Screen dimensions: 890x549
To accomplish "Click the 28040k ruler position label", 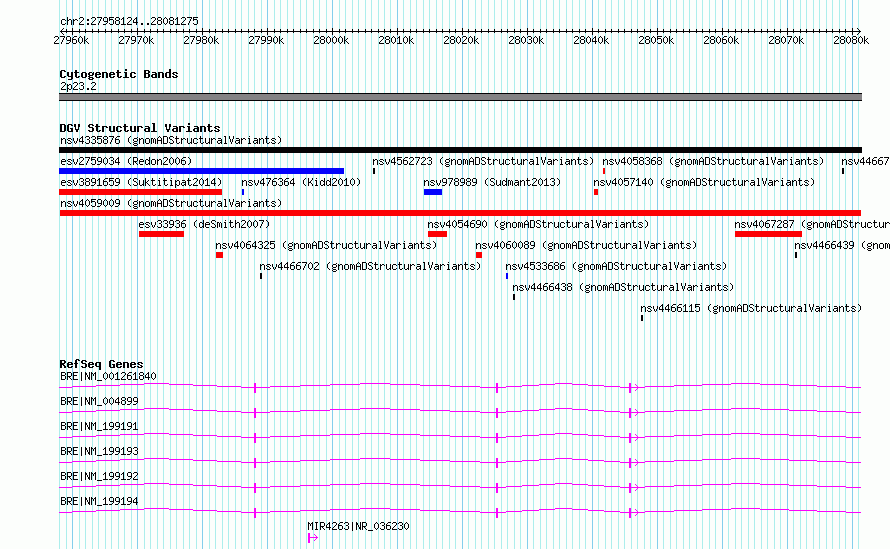I will coord(591,40).
